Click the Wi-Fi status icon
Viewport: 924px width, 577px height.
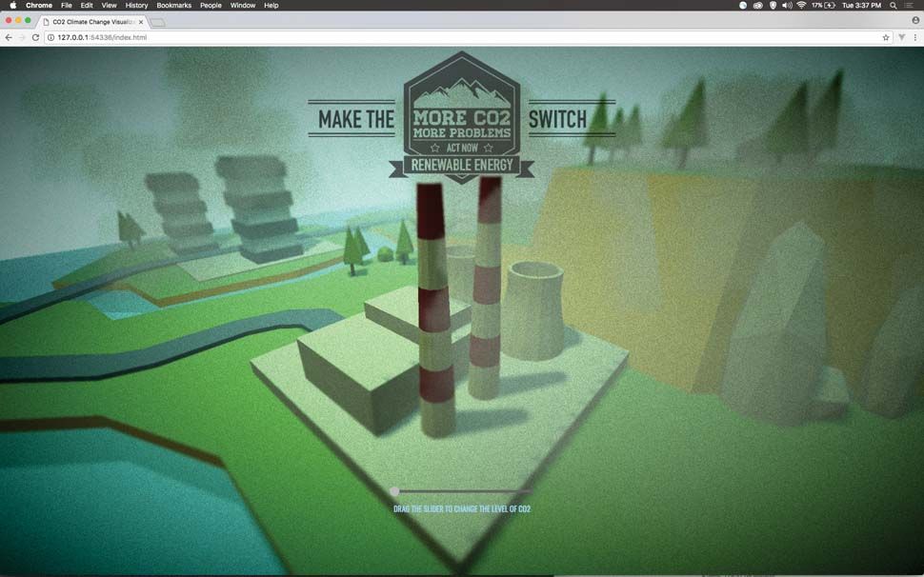click(801, 6)
